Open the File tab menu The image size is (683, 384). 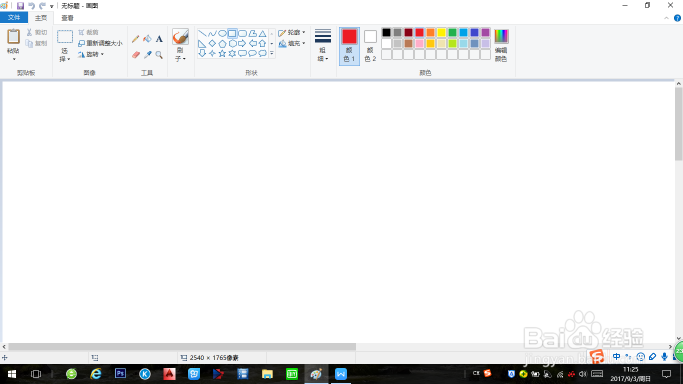point(14,17)
